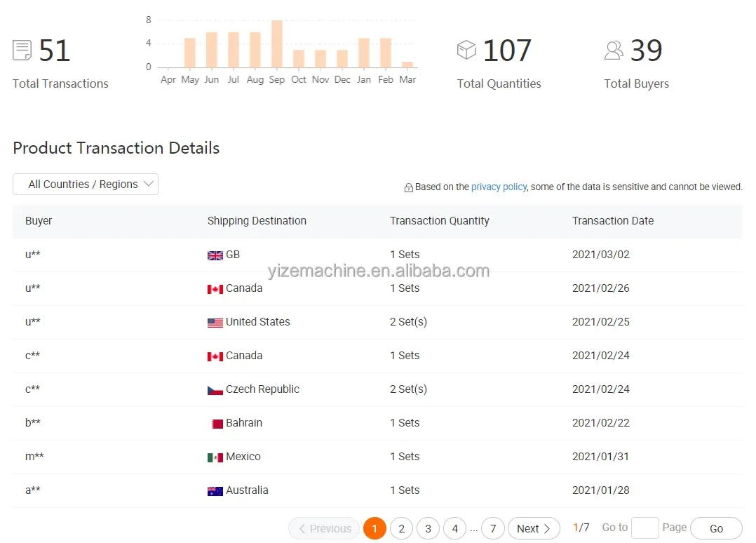This screenshot has width=756, height=543.
Task: Click the GB flag icon
Action: coord(215,255)
